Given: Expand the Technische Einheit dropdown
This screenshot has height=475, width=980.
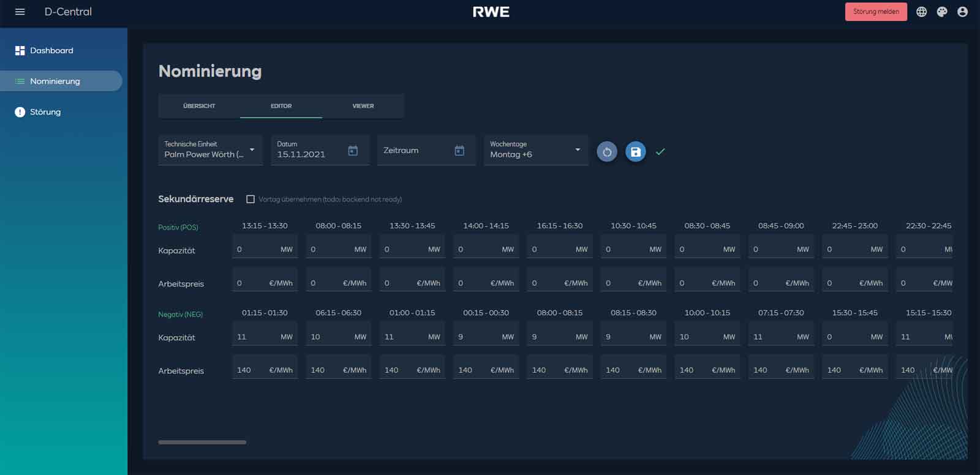Looking at the screenshot, I should tap(252, 150).
